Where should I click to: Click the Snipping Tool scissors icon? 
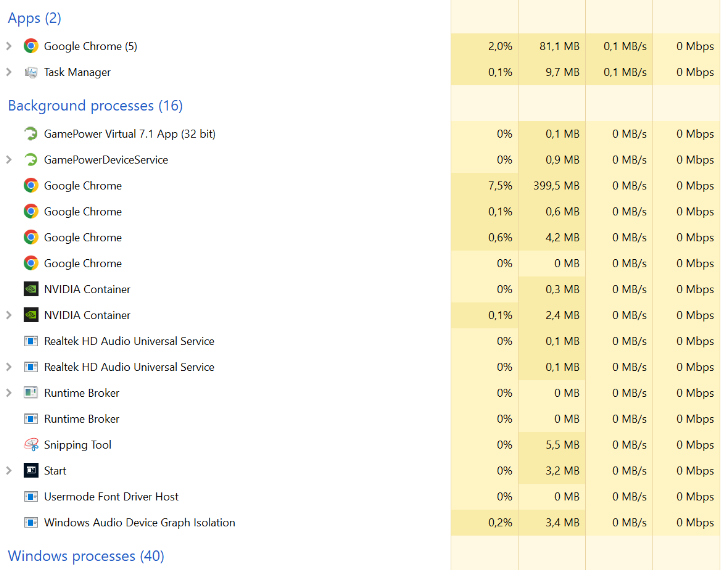click(x=31, y=445)
